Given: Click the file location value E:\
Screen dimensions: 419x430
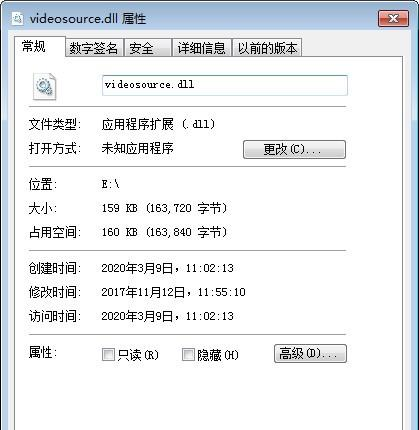Looking at the screenshot, I should coord(111,184).
